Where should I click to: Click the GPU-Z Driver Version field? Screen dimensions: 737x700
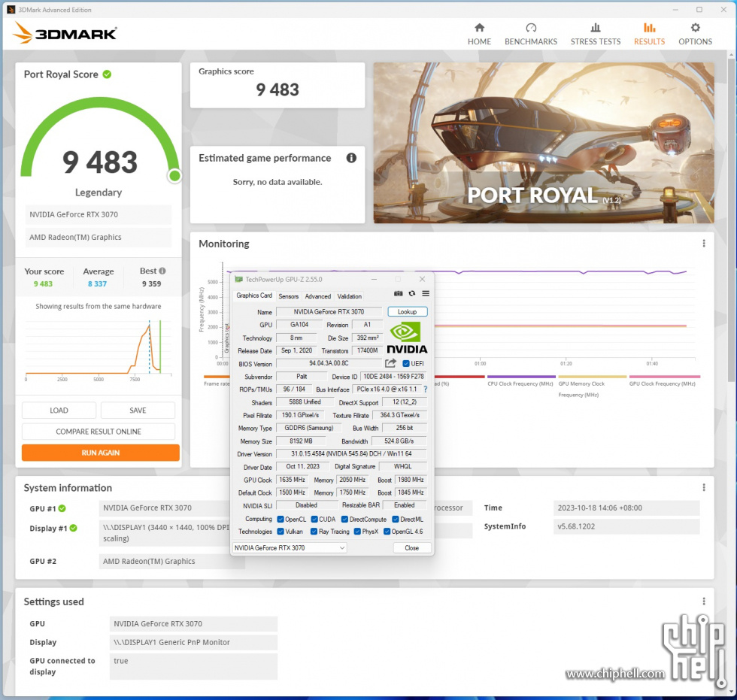tap(351, 454)
